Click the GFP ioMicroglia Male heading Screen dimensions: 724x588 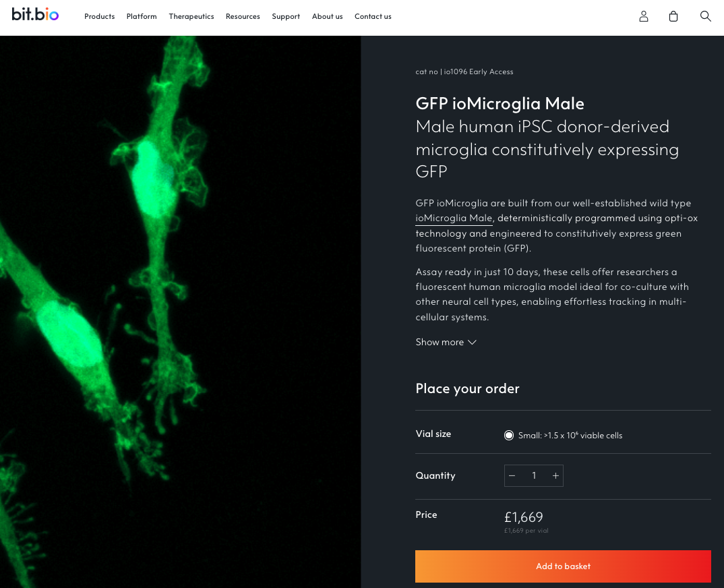tap(500, 103)
